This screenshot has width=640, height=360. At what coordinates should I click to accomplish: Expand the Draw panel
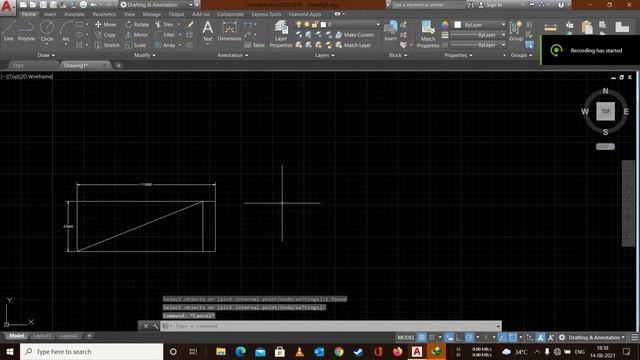click(46, 55)
